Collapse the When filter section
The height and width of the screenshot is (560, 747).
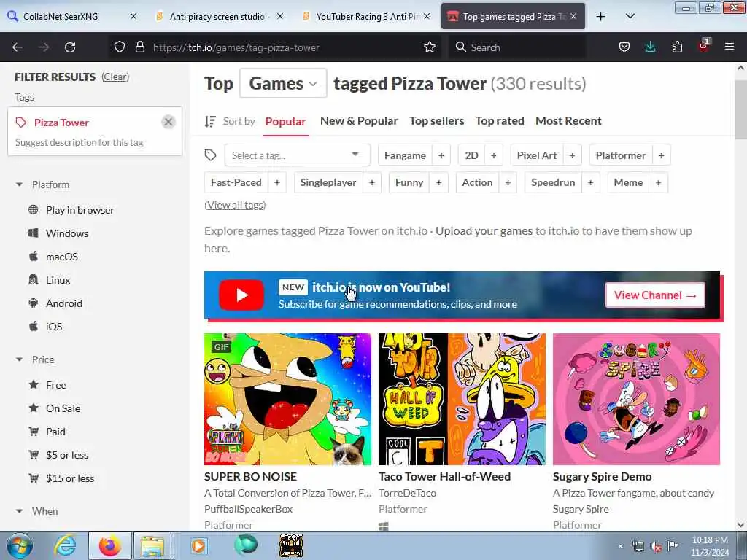37,511
